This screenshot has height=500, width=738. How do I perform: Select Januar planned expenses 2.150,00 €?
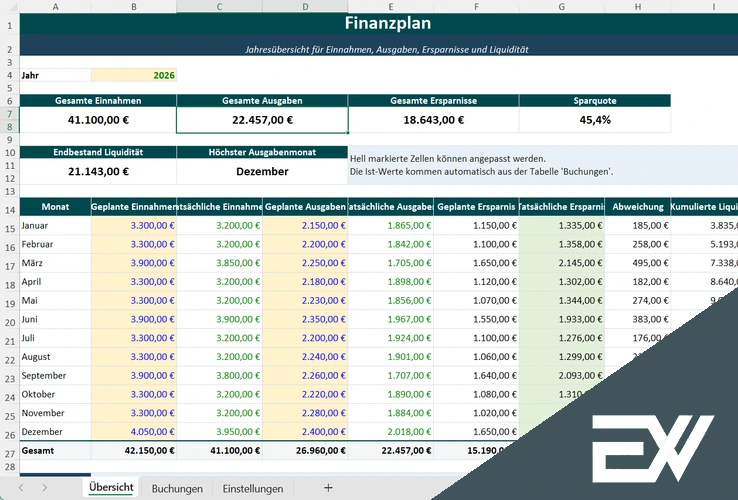pyautogui.click(x=305, y=226)
